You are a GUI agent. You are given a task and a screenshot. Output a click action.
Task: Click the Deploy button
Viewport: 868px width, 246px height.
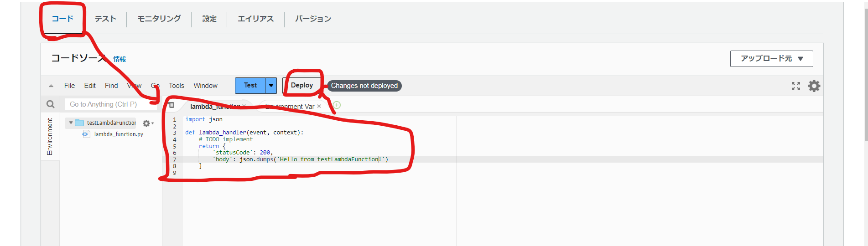[x=302, y=85]
